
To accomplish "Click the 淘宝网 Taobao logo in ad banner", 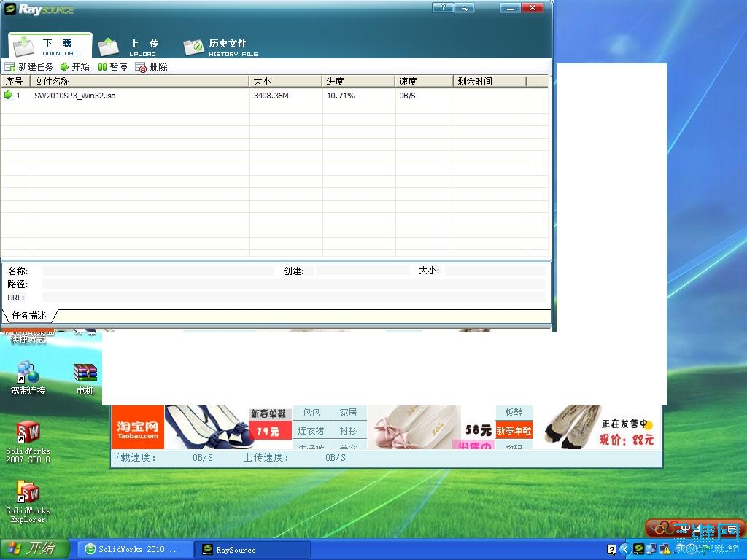I will coord(138,427).
